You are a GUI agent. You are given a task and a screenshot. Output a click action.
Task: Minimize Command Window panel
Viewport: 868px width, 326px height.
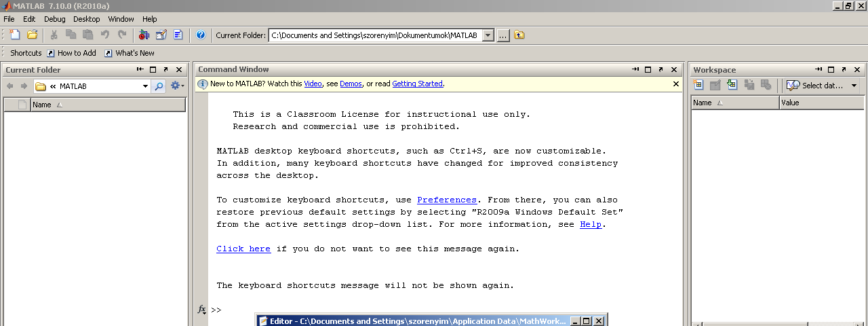point(635,69)
